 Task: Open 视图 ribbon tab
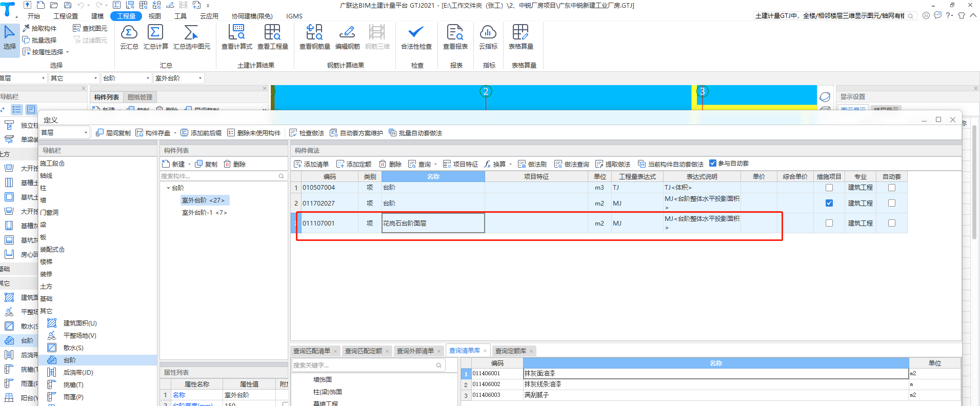[x=155, y=16]
